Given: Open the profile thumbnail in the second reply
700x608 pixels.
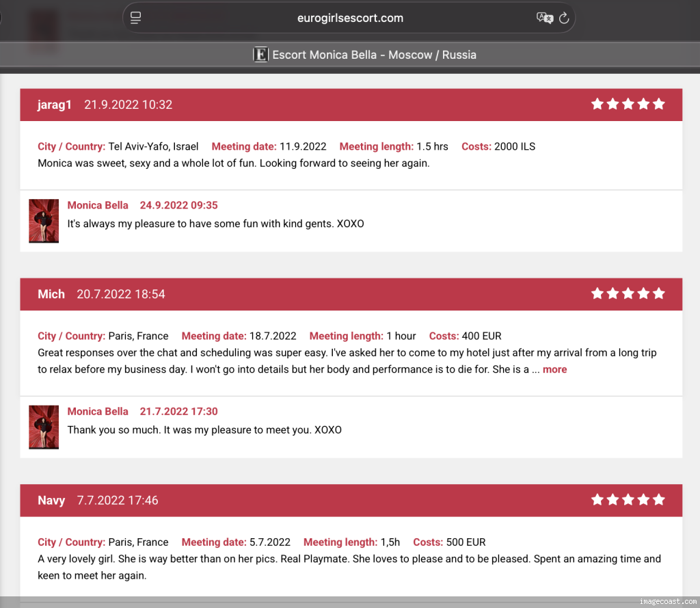Looking at the screenshot, I should [44, 427].
